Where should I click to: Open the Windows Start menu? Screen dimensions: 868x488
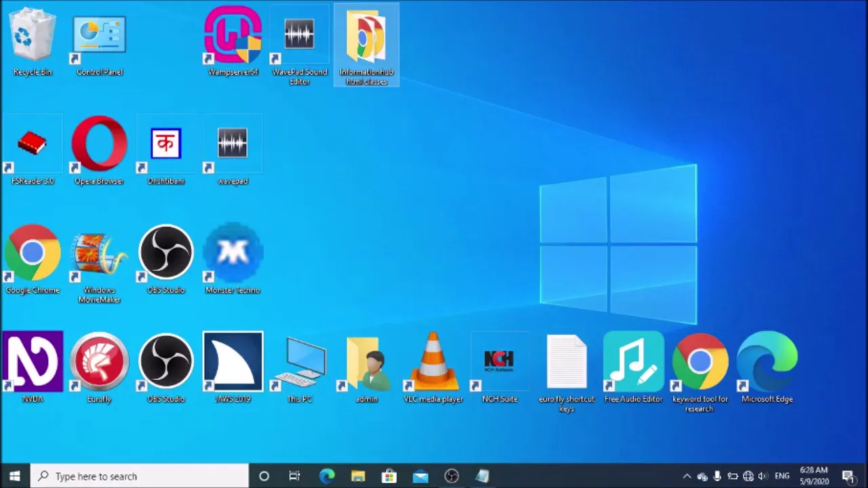coord(15,476)
